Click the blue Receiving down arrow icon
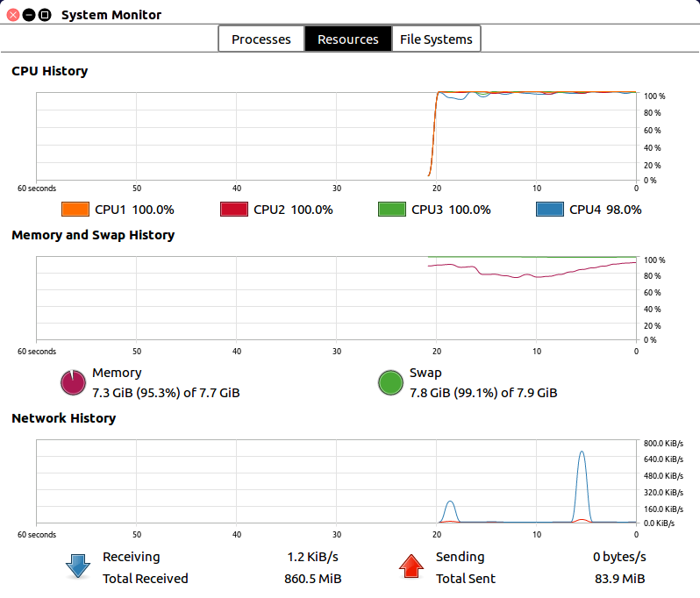Screen dimensions: 700x598 (77, 566)
